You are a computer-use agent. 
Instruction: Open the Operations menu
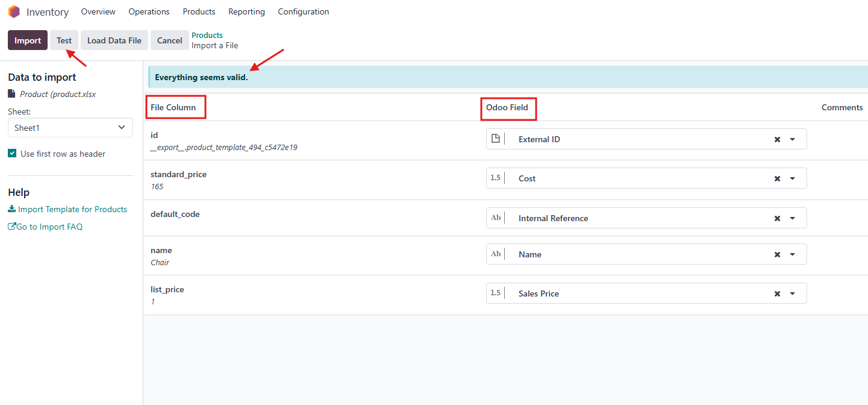(149, 11)
